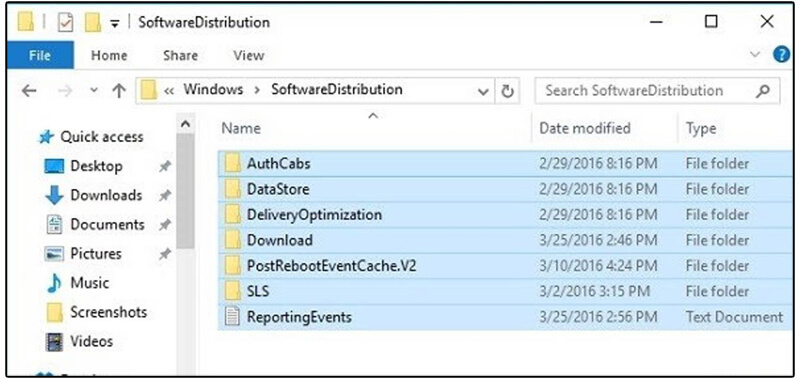This screenshot has height=379, width=800.
Task: Click the magnifier search icon
Action: [x=762, y=91]
